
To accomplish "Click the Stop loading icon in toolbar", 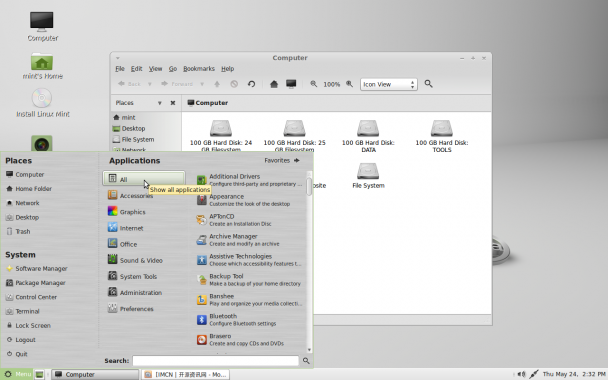I will (234, 84).
